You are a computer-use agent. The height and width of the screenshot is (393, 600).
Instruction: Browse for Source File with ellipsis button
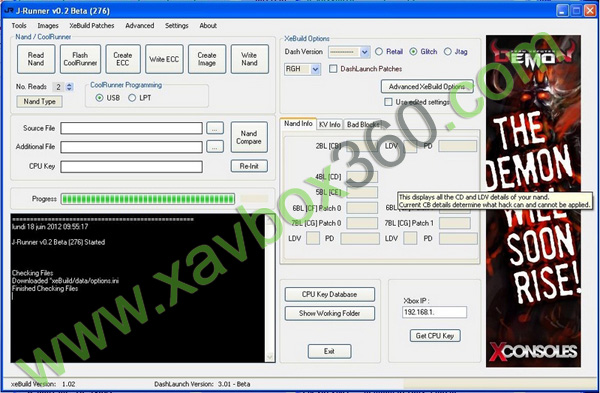coord(215,128)
